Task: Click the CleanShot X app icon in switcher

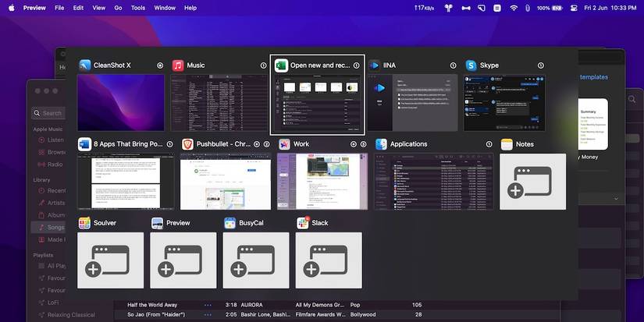Action: click(85, 65)
